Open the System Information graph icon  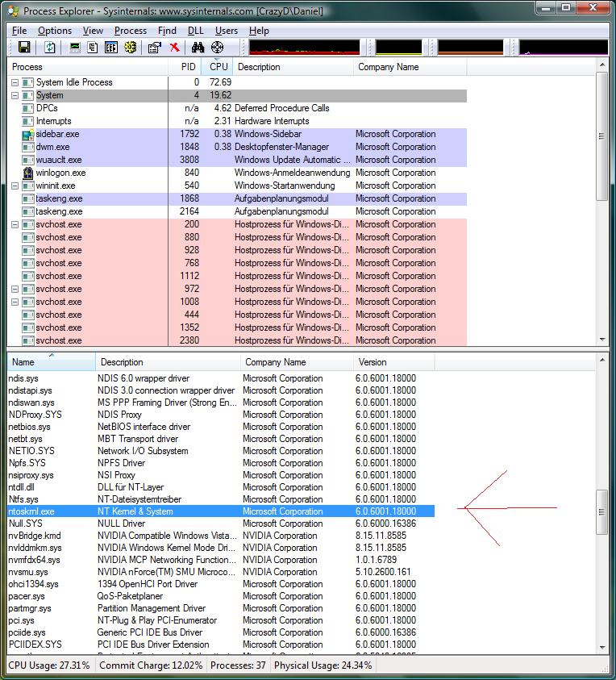click(74, 48)
